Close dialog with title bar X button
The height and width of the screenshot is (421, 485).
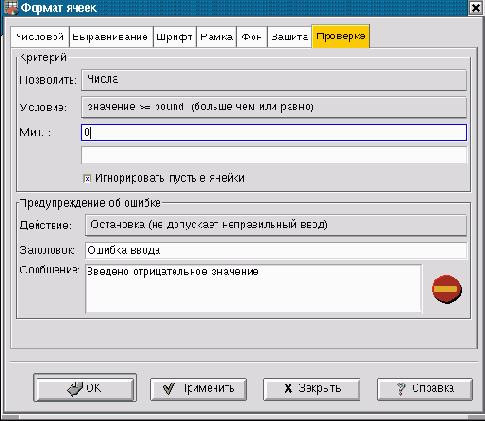coord(476,8)
